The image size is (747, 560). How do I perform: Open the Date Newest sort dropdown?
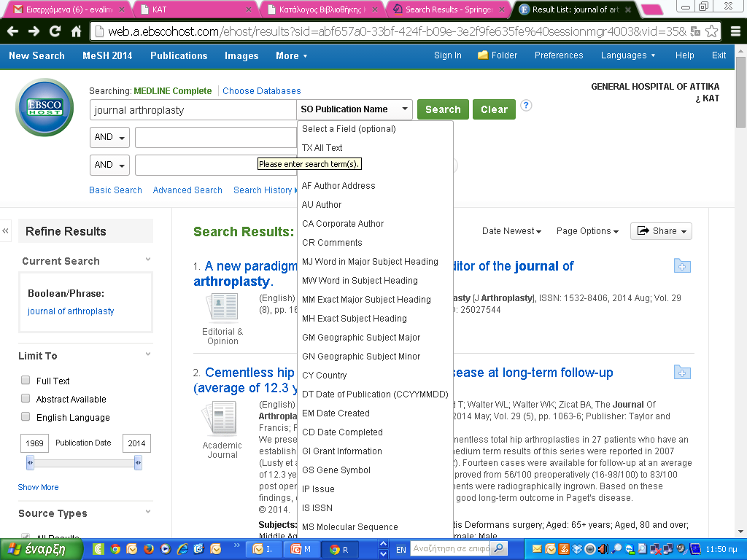point(511,231)
